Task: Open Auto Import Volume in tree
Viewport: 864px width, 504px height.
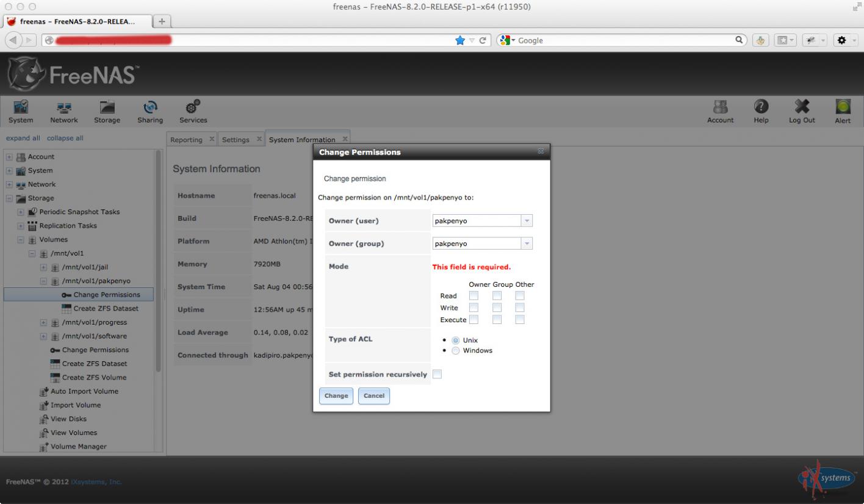Action: tap(84, 391)
